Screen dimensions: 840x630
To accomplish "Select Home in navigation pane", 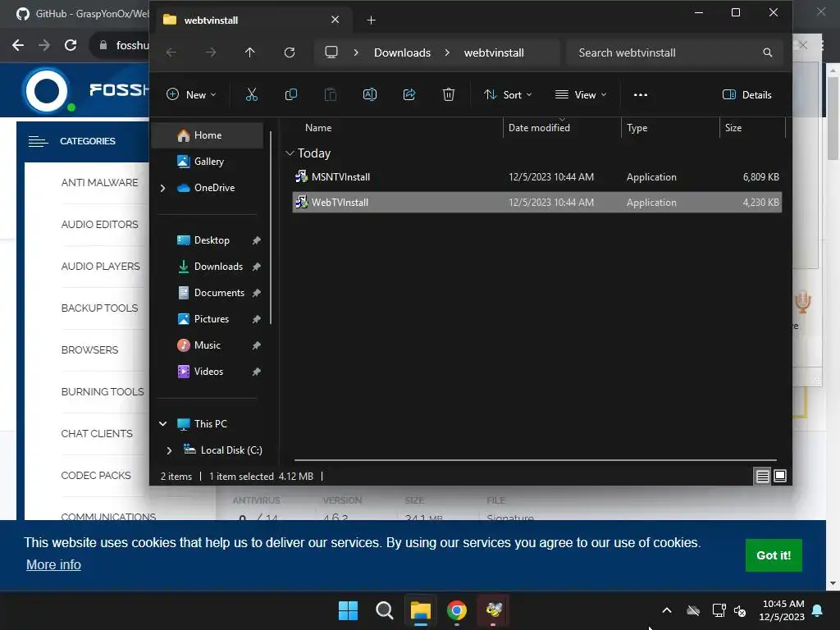I will (208, 135).
